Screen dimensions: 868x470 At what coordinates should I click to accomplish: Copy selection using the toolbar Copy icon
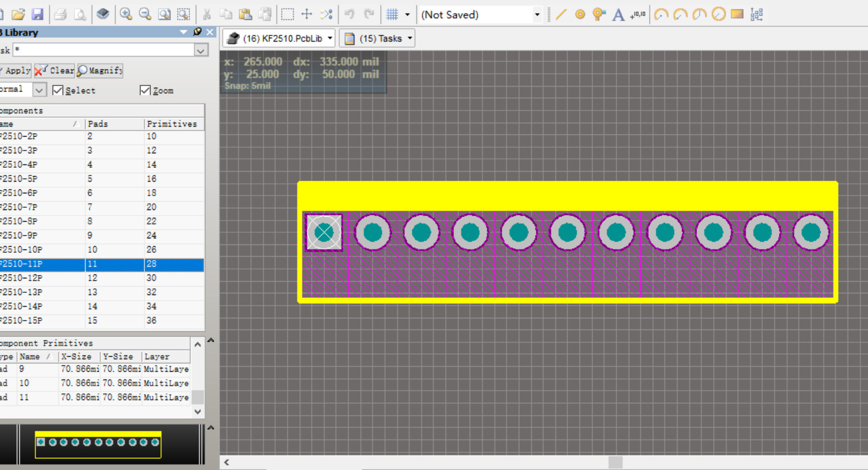[x=226, y=14]
